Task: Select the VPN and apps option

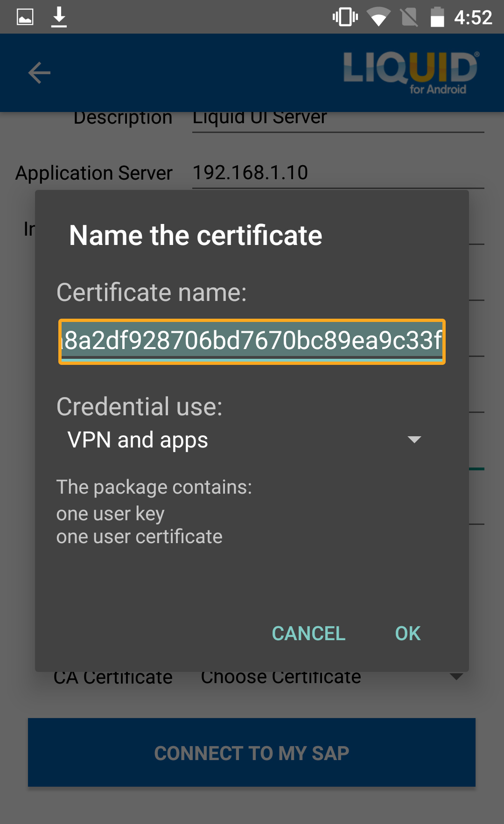Action: [x=138, y=440]
